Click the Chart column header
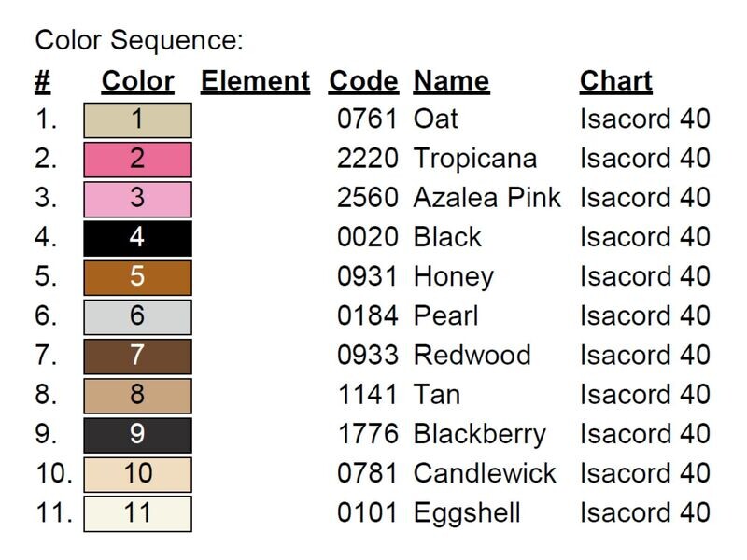Image resolution: width=747 pixels, height=560 pixels. coord(616,81)
